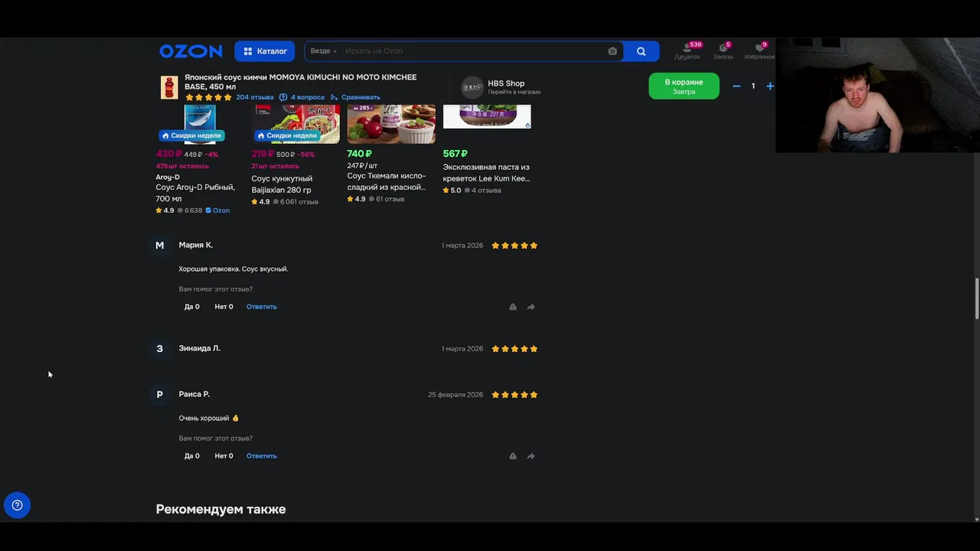Screen dimensions: 980x551
Task: Click Скидки недели badge on Aroy-D card
Action: point(191,135)
